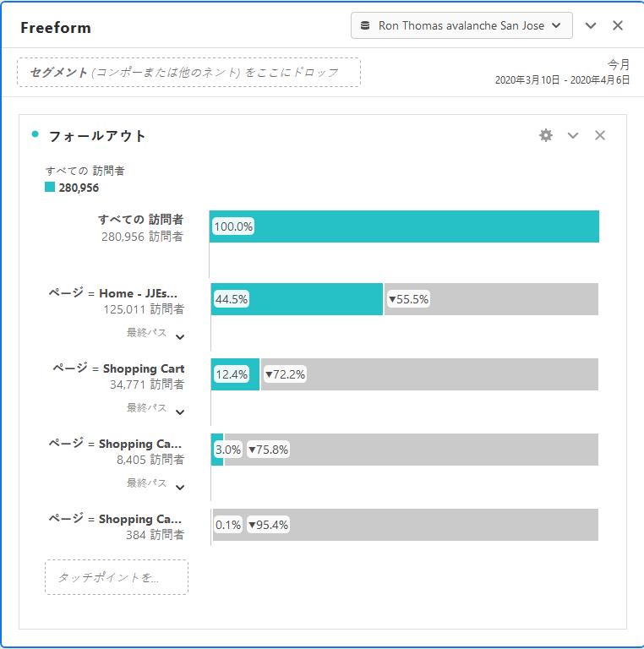Select the Home - JJEs touchpoint label
Image resolution: width=644 pixels, height=649 pixels.
(x=138, y=293)
